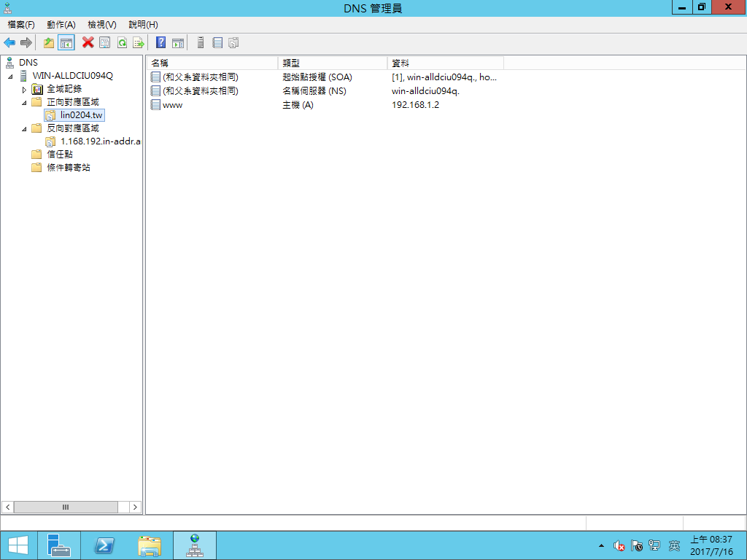Click 192.168.1.2 data cell
Image resolution: width=747 pixels, height=560 pixels.
(415, 105)
